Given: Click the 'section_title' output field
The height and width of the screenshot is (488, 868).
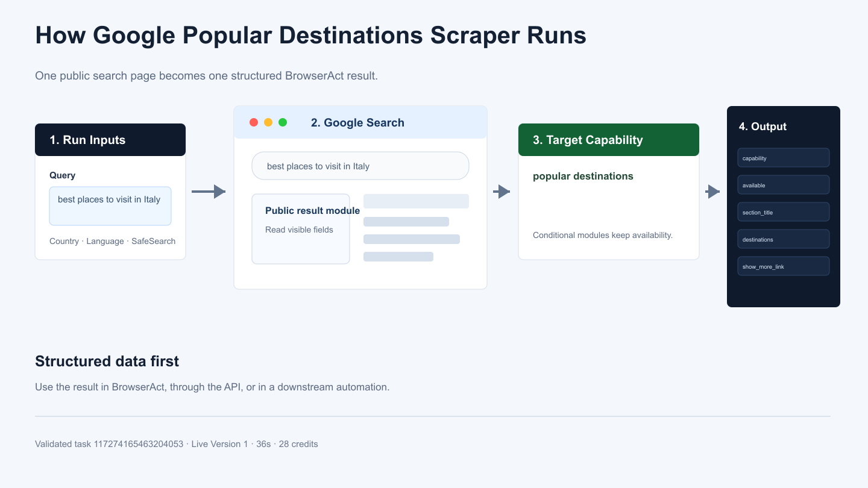Looking at the screenshot, I should 784,212.
